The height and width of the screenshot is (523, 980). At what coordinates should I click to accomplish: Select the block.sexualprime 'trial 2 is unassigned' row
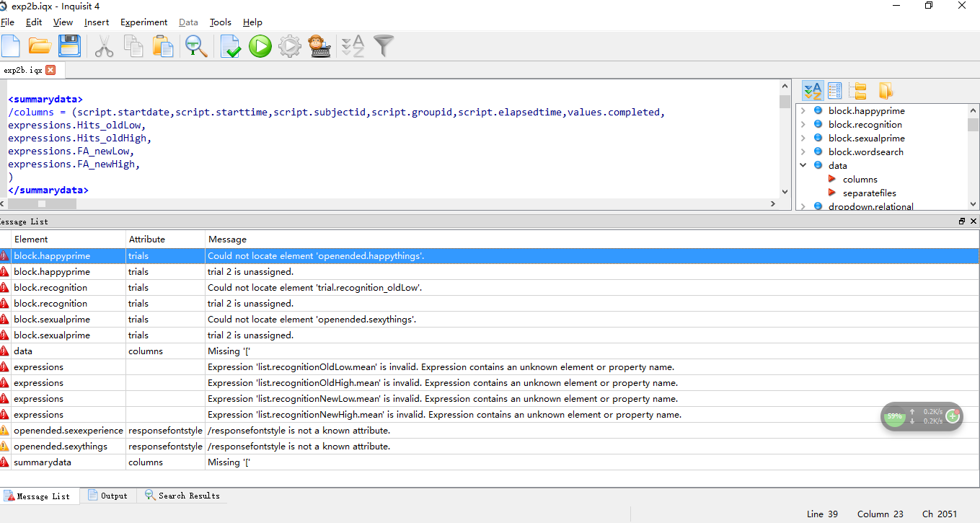point(490,335)
